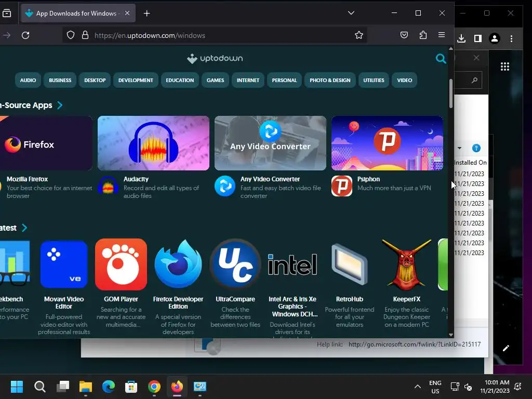Click the Intel Arc graphics icon
The width and height of the screenshot is (532, 399).
click(292, 264)
